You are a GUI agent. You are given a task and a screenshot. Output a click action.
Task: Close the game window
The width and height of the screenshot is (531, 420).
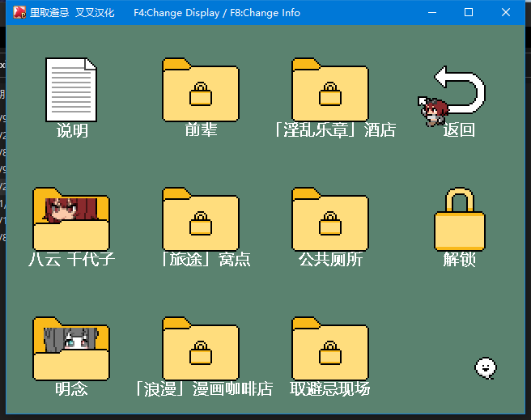click(x=507, y=13)
